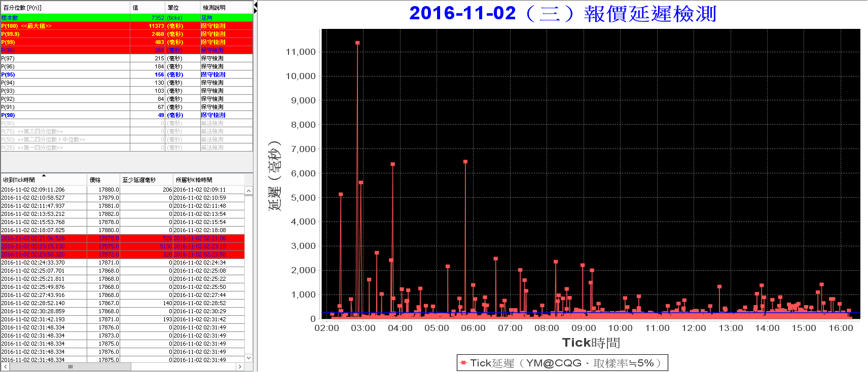Screen dimensions: 868x372
Task: Select the P(25) <<第一四分位數>> row
Action: click(x=127, y=147)
